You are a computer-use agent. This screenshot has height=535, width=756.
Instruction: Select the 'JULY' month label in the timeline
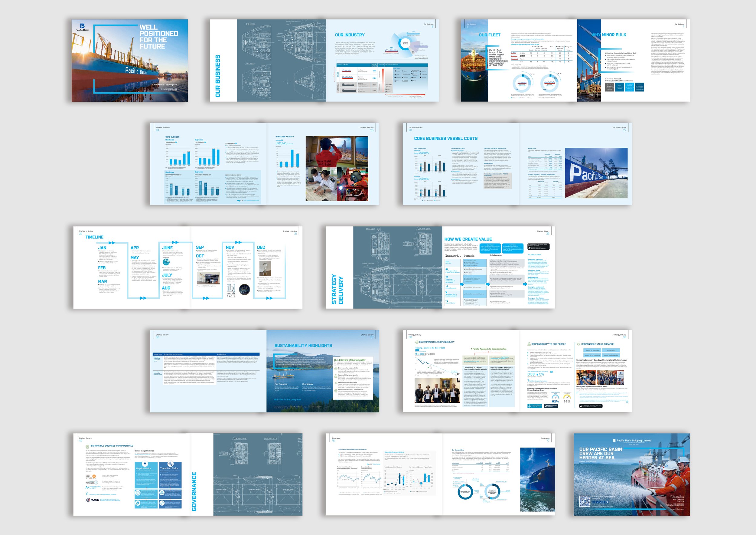[x=167, y=275]
